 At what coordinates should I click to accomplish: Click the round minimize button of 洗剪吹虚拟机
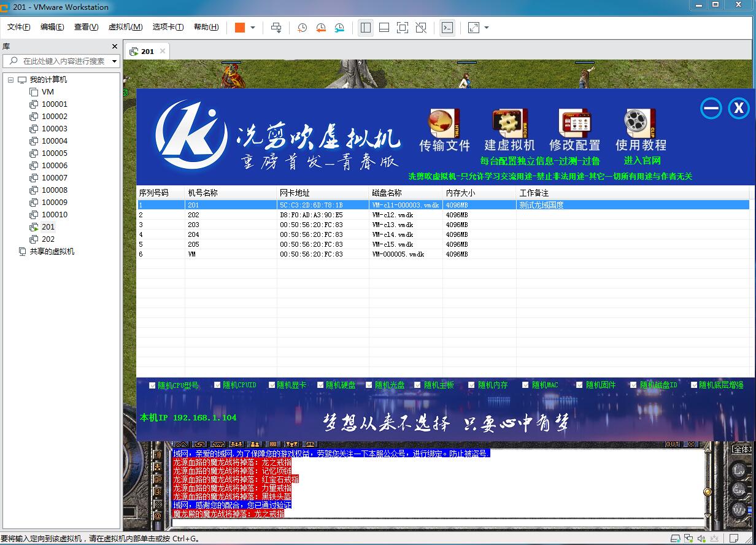(711, 109)
